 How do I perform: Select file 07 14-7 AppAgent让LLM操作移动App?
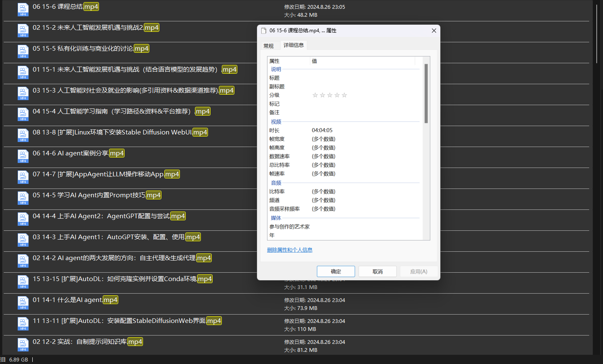tap(106, 174)
